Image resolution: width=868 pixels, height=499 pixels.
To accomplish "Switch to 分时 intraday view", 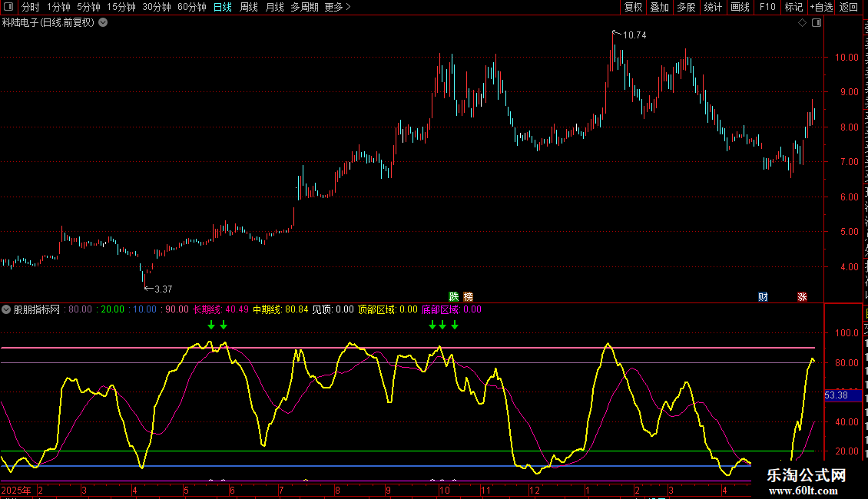I will click(x=31, y=7).
